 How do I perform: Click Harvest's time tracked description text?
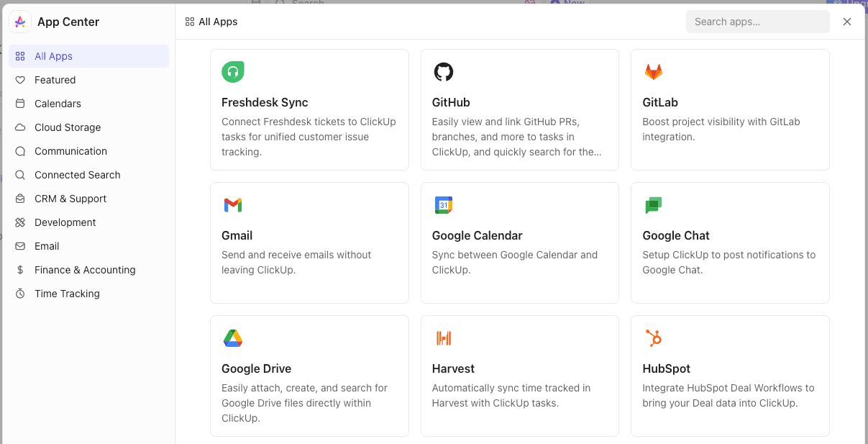(x=511, y=395)
